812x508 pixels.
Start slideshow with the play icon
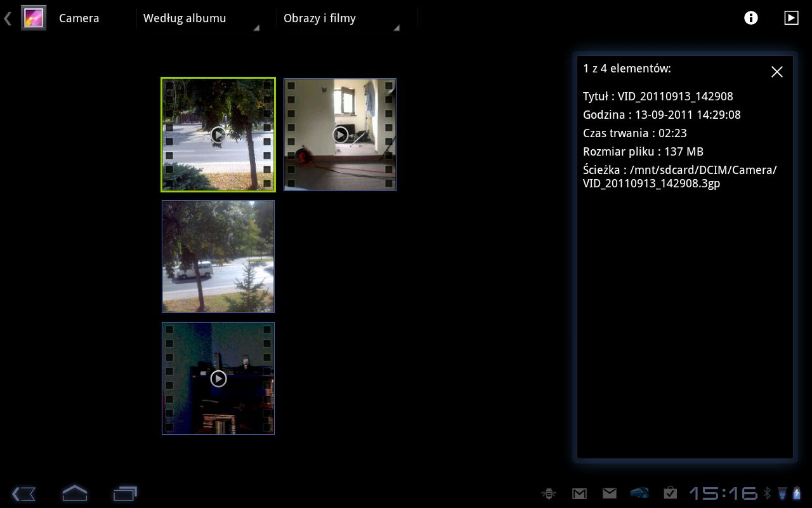[791, 18]
